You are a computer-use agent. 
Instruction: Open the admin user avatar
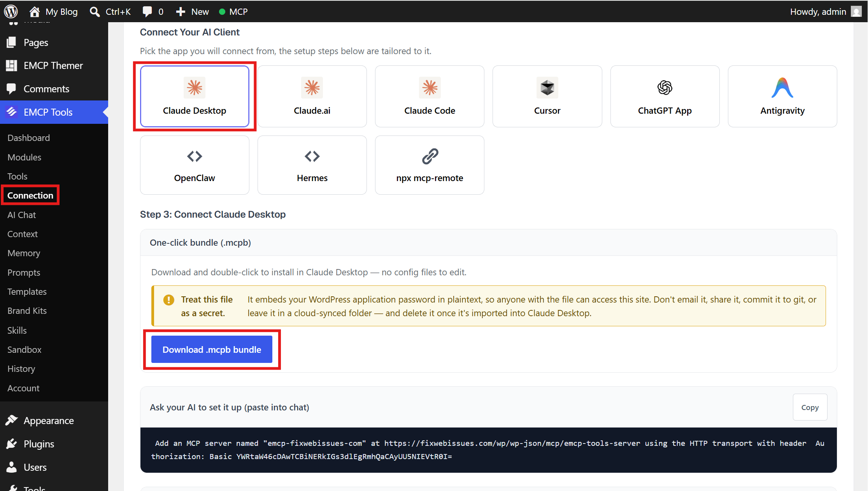pyautogui.click(x=856, y=12)
